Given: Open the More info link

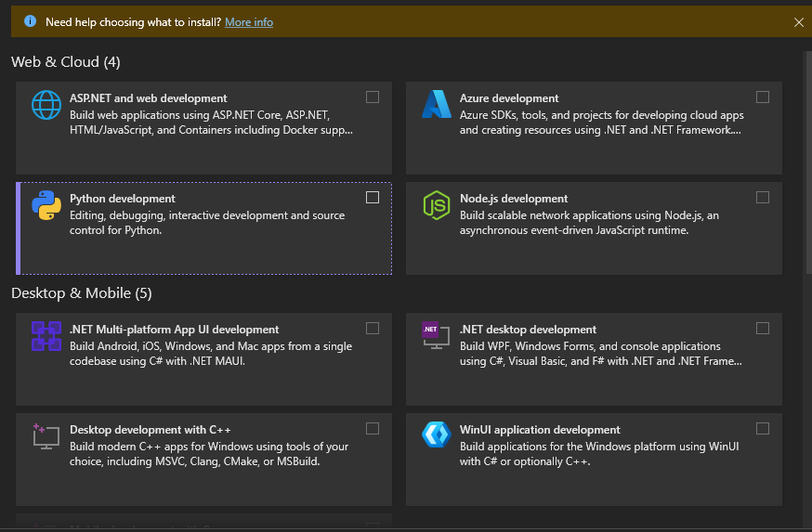Looking at the screenshot, I should click(x=249, y=21).
